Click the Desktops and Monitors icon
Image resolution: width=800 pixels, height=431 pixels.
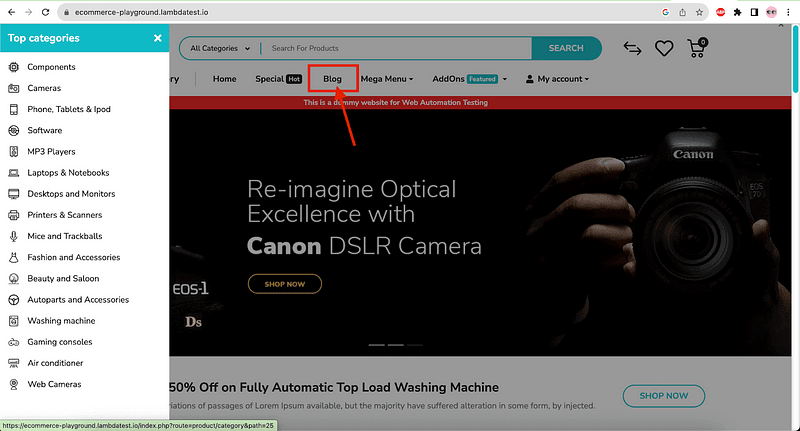coord(14,194)
